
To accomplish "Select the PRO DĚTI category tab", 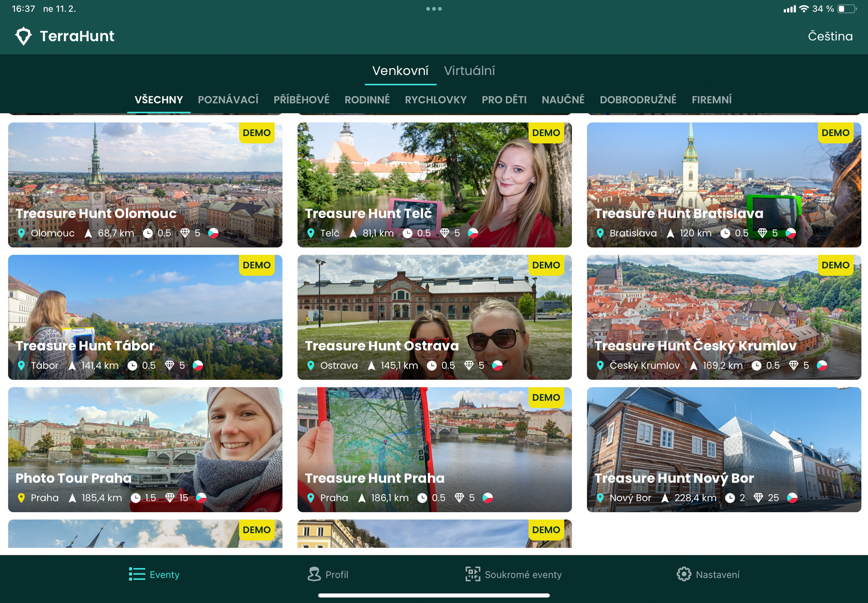I will pyautogui.click(x=504, y=99).
